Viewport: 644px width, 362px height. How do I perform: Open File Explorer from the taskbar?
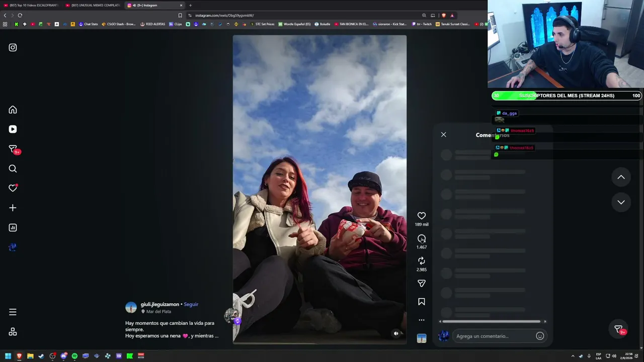click(30, 356)
